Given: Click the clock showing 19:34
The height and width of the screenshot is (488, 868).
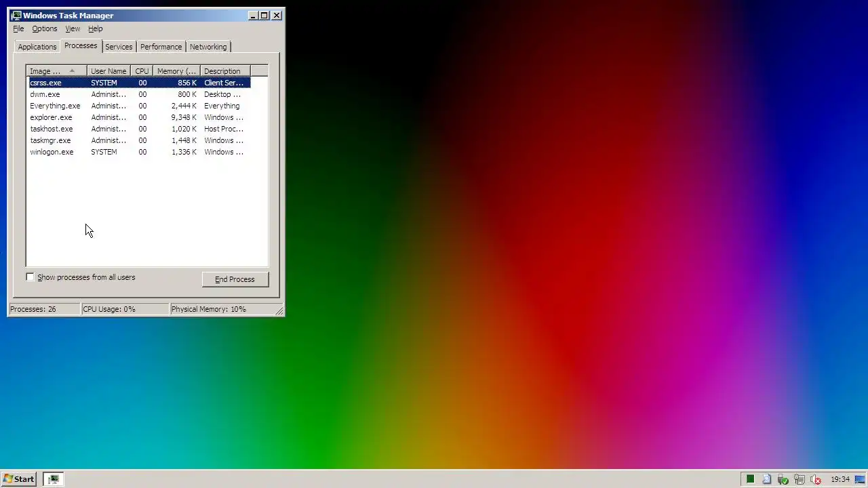Looking at the screenshot, I should (840, 479).
